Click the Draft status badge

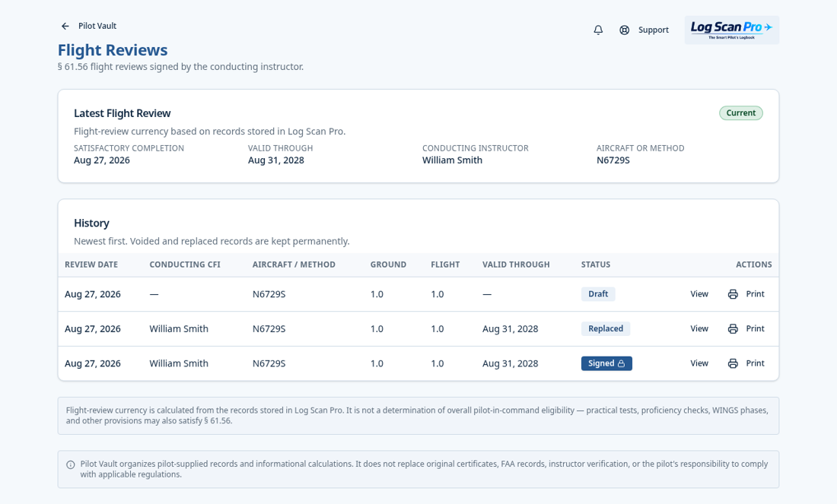[x=598, y=294]
